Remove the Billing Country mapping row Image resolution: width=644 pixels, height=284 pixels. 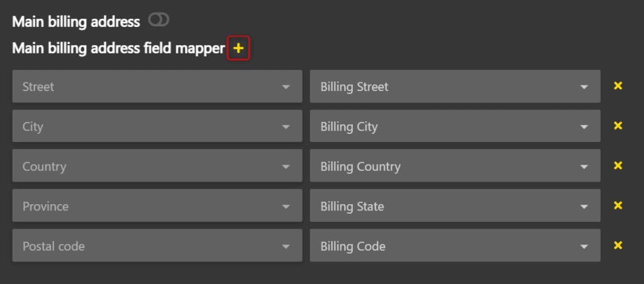[x=618, y=166]
